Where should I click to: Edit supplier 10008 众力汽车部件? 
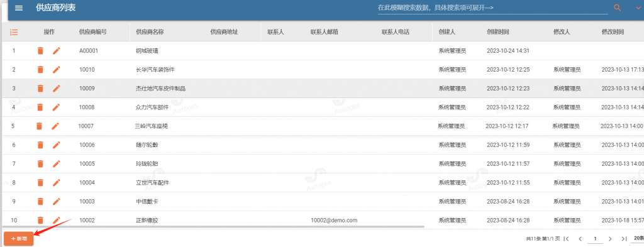pos(57,107)
